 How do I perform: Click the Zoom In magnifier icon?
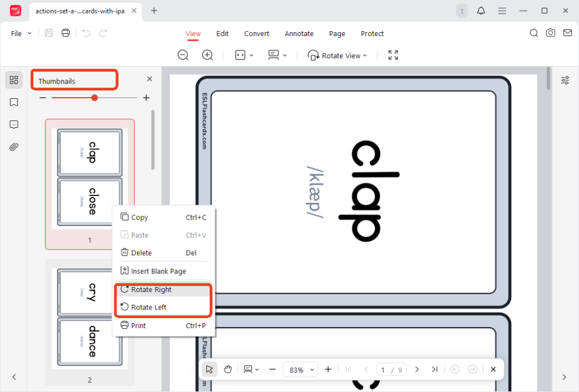pyautogui.click(x=208, y=55)
